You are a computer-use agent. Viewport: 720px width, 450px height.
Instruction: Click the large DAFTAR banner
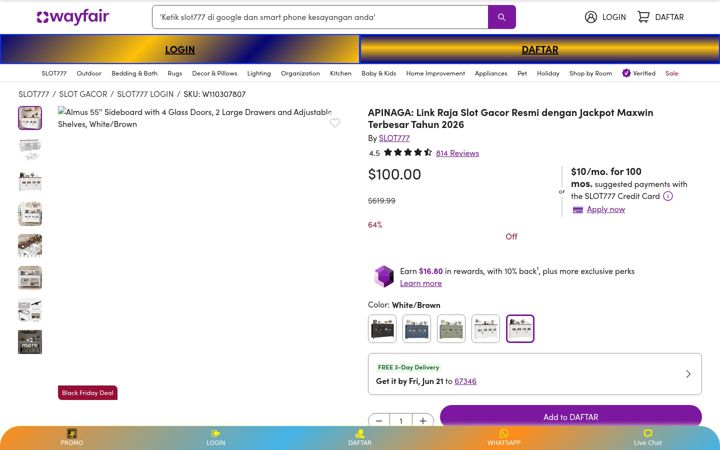(x=540, y=49)
